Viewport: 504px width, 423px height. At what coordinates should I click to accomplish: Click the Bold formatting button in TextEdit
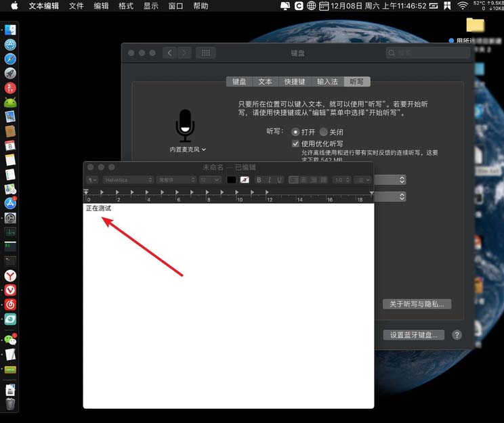259,180
